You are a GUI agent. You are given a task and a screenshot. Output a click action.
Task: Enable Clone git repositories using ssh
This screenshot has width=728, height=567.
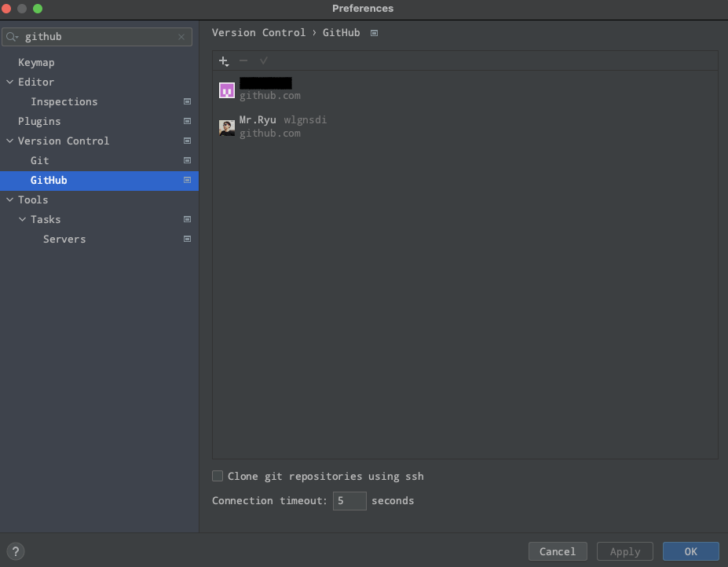tap(218, 476)
